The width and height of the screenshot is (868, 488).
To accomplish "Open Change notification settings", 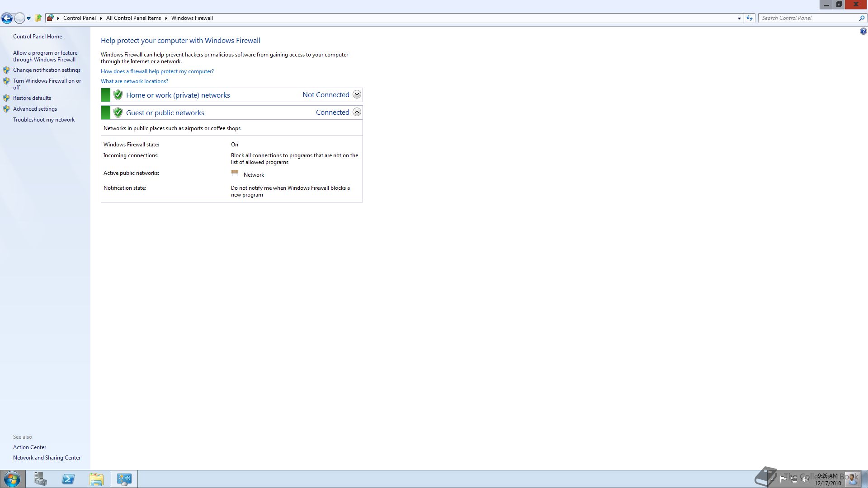I will coord(47,70).
